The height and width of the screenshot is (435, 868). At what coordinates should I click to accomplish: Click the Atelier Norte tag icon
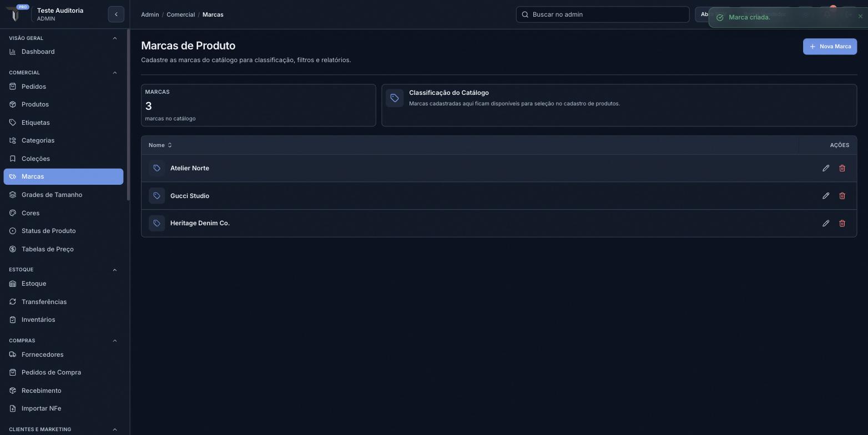click(157, 168)
